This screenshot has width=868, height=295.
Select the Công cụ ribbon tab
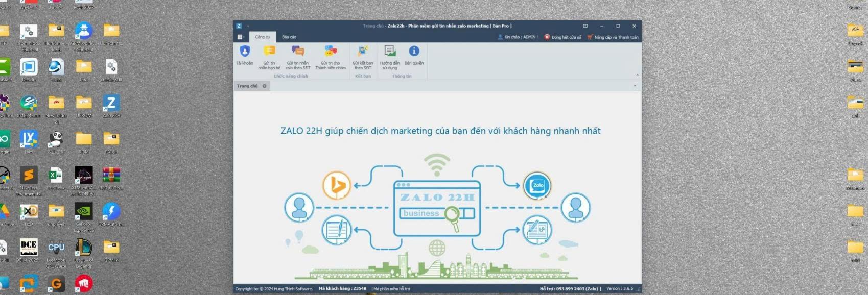(263, 37)
